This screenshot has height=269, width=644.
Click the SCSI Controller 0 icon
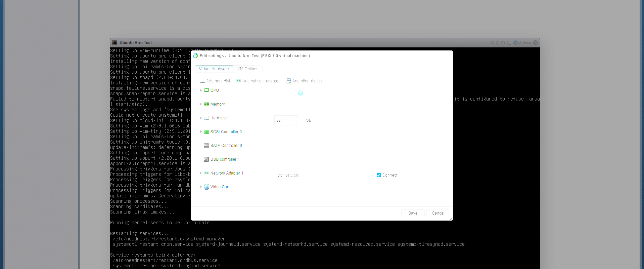[206, 132]
